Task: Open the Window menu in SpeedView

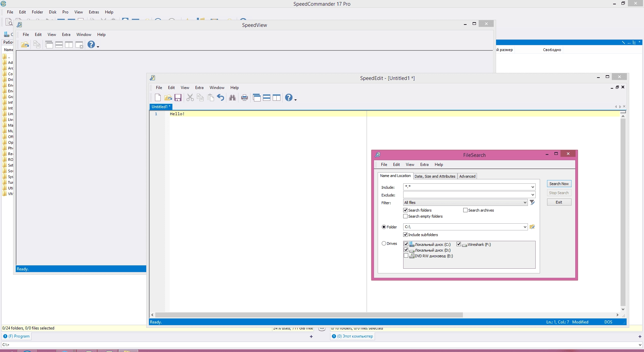Action: tap(84, 35)
